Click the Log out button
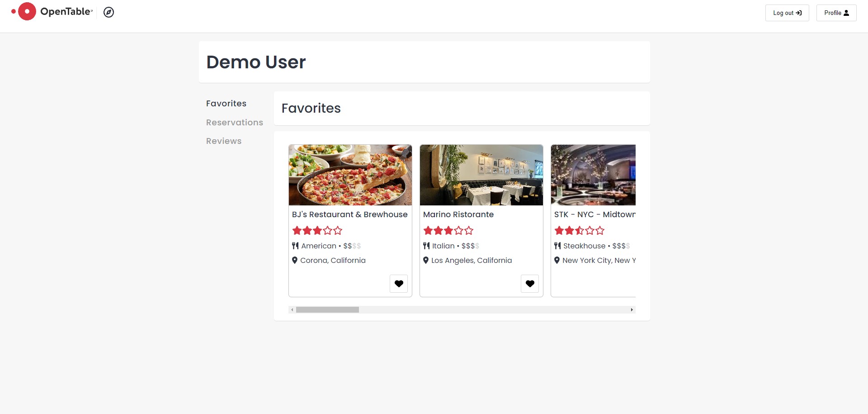 click(x=787, y=13)
